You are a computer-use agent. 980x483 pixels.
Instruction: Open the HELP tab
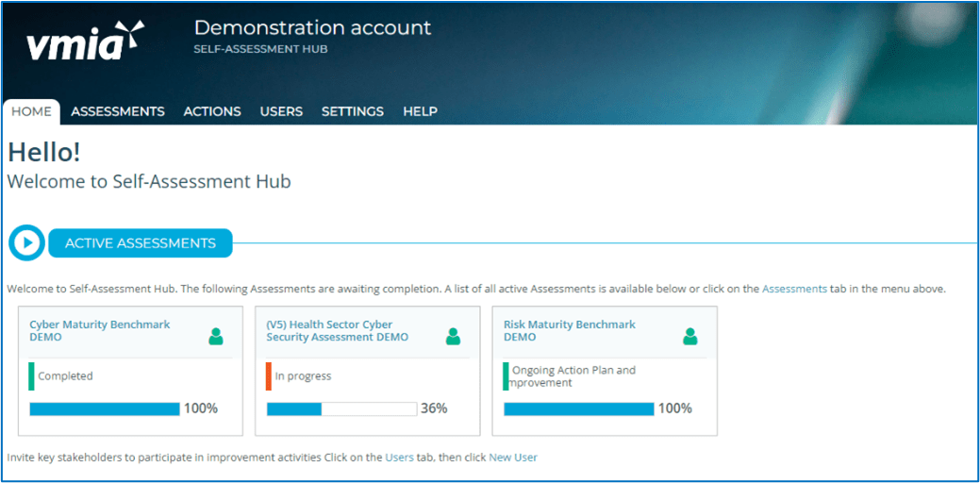420,112
